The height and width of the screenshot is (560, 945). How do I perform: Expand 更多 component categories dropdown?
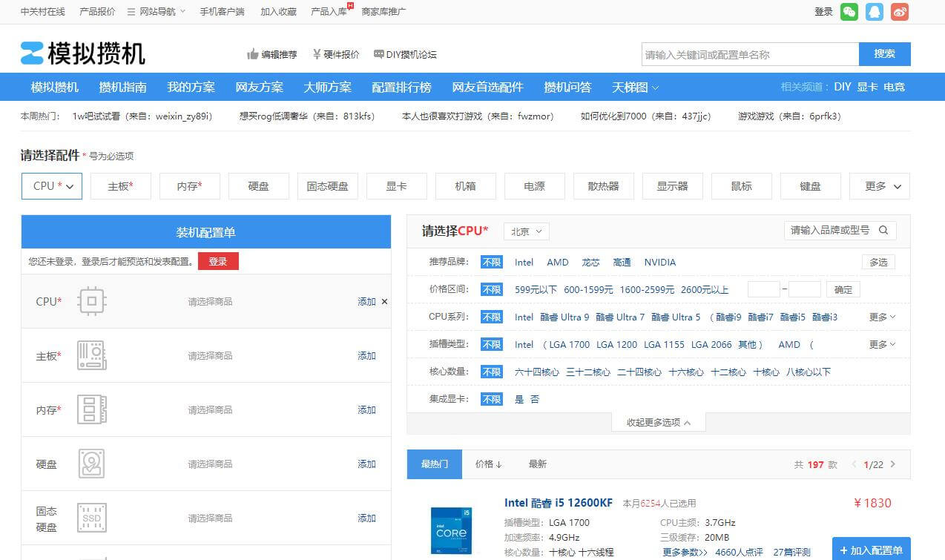pos(879,186)
